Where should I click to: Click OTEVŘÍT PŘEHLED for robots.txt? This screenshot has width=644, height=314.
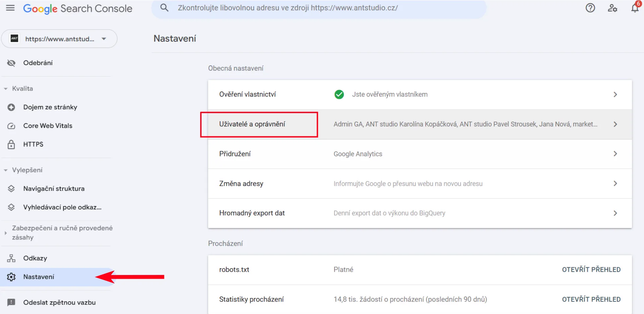[x=591, y=270]
